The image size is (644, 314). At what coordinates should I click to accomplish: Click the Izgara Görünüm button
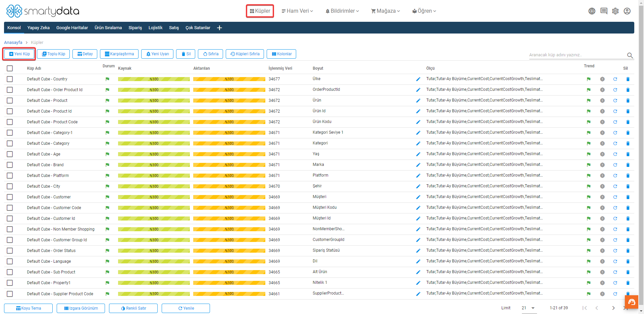81,308
